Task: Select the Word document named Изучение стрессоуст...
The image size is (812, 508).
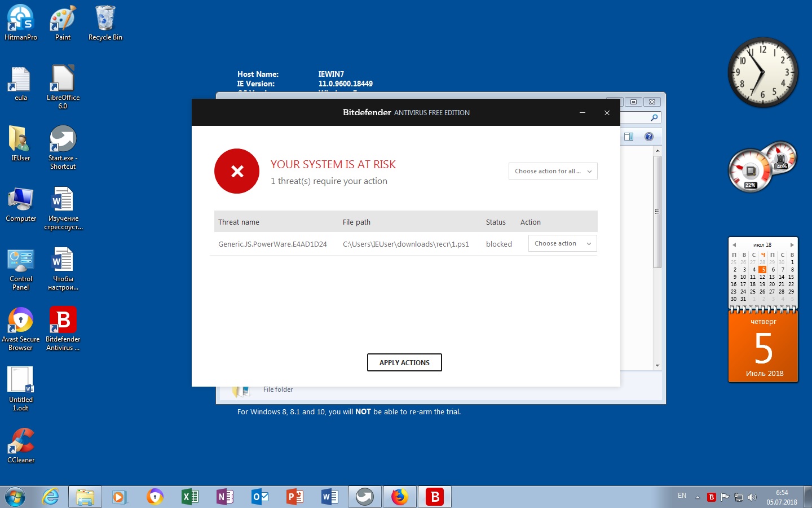Action: coord(63,208)
